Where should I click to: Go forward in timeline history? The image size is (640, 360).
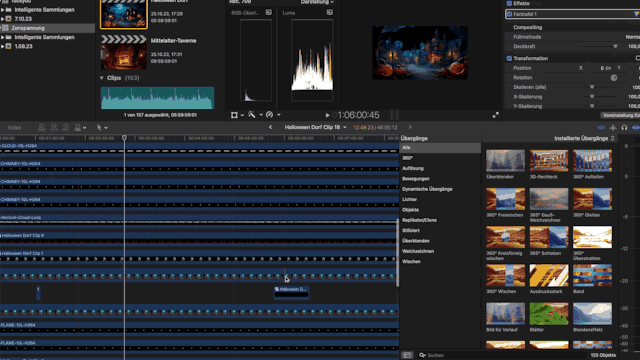410,127
